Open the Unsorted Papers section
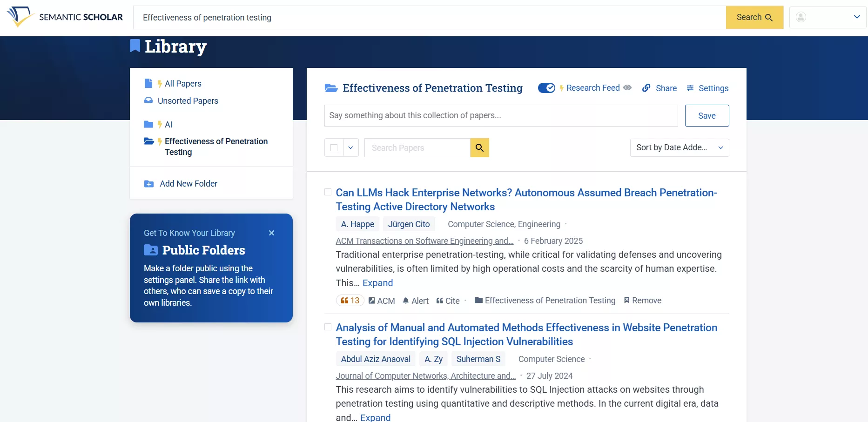Screen dimensions: 868x422 coord(187,101)
